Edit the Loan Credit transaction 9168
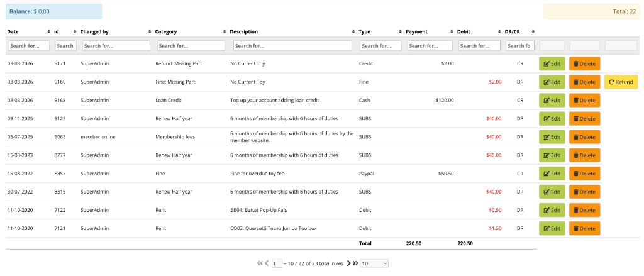Image resolution: width=644 pixels, height=276 pixels. coord(552,100)
